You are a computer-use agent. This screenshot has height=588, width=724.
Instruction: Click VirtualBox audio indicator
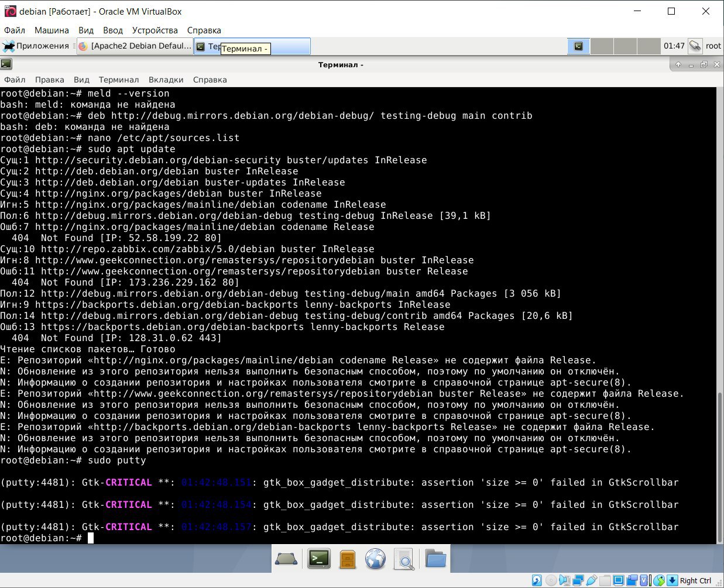tap(564, 580)
